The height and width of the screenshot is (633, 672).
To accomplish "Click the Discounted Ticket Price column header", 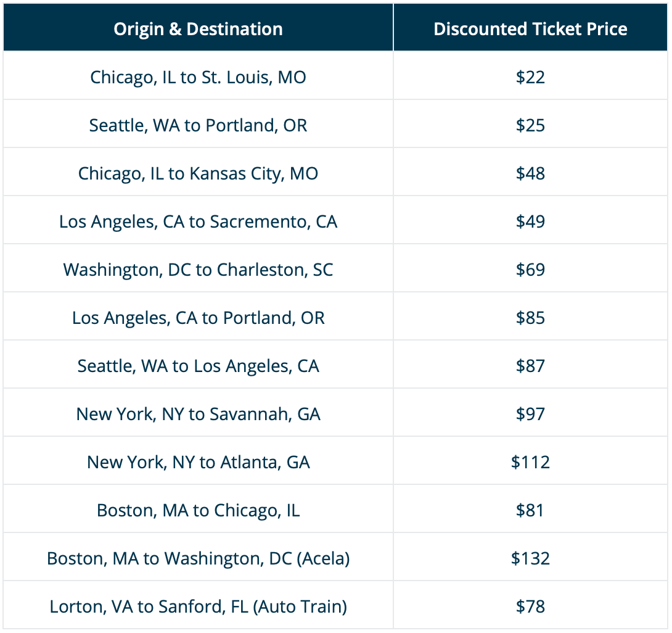I will [x=530, y=29].
